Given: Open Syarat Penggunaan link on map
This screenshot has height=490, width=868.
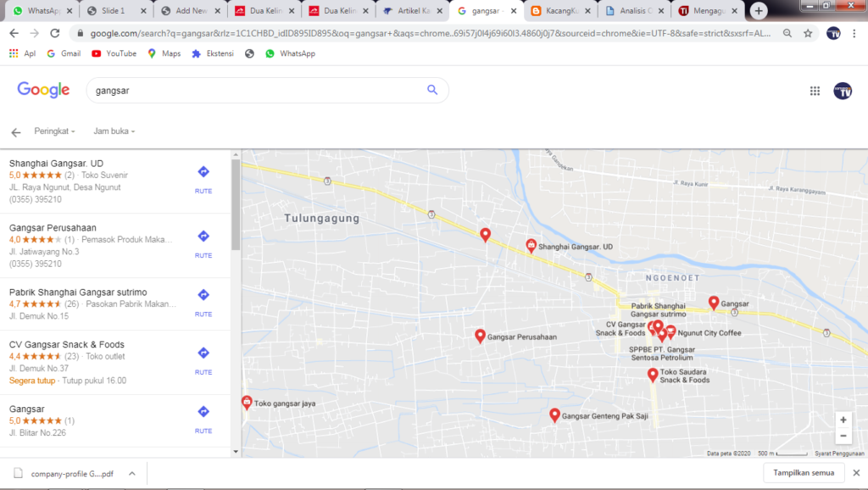Looking at the screenshot, I should [839, 454].
